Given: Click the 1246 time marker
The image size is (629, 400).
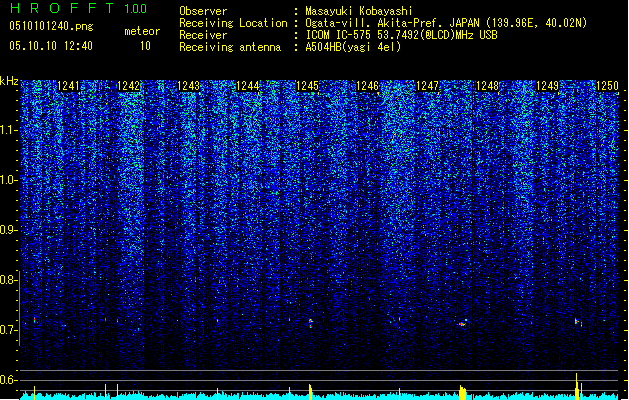Looking at the screenshot, I should 367,86.
